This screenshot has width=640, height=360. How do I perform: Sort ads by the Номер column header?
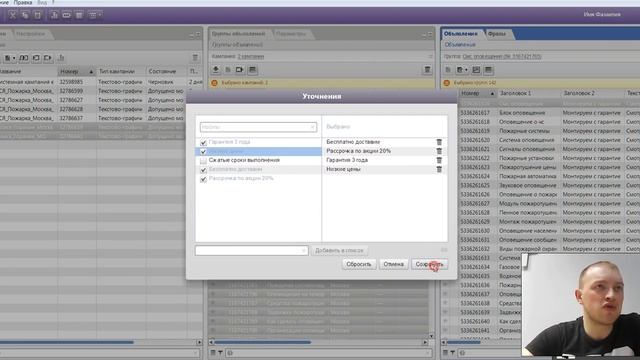point(478,93)
